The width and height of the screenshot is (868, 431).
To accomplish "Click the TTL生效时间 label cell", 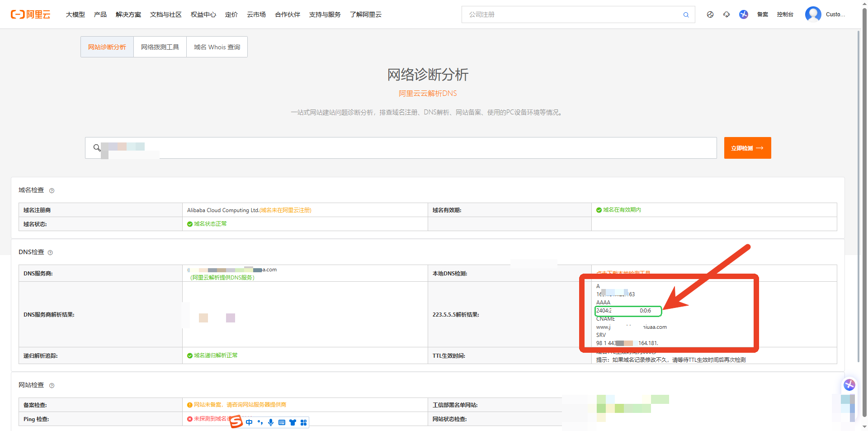I will click(509, 355).
